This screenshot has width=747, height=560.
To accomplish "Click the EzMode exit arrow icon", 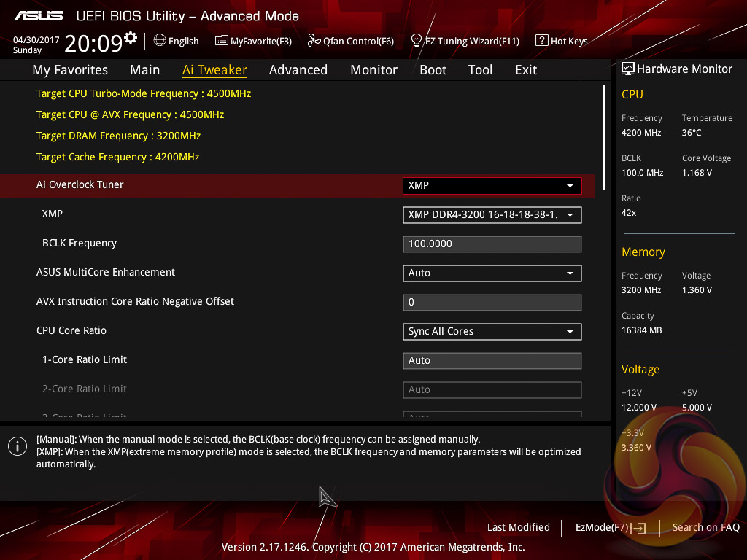I will (639, 528).
